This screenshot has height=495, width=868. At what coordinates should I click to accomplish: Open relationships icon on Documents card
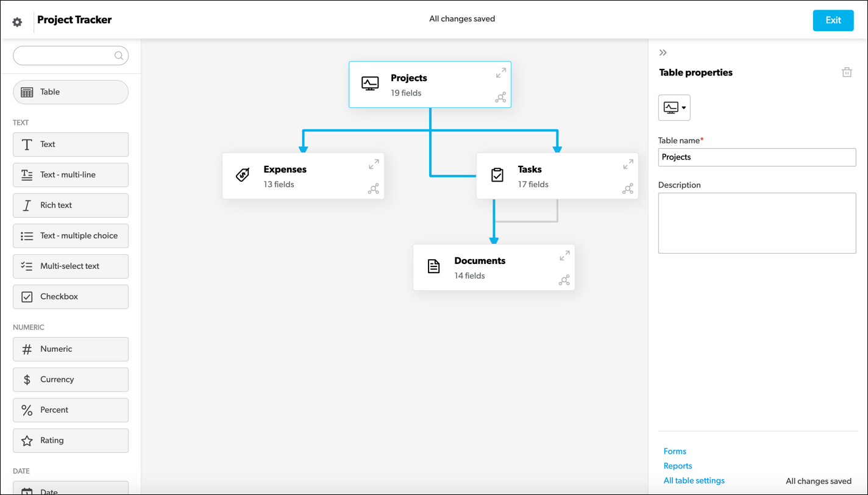click(564, 280)
